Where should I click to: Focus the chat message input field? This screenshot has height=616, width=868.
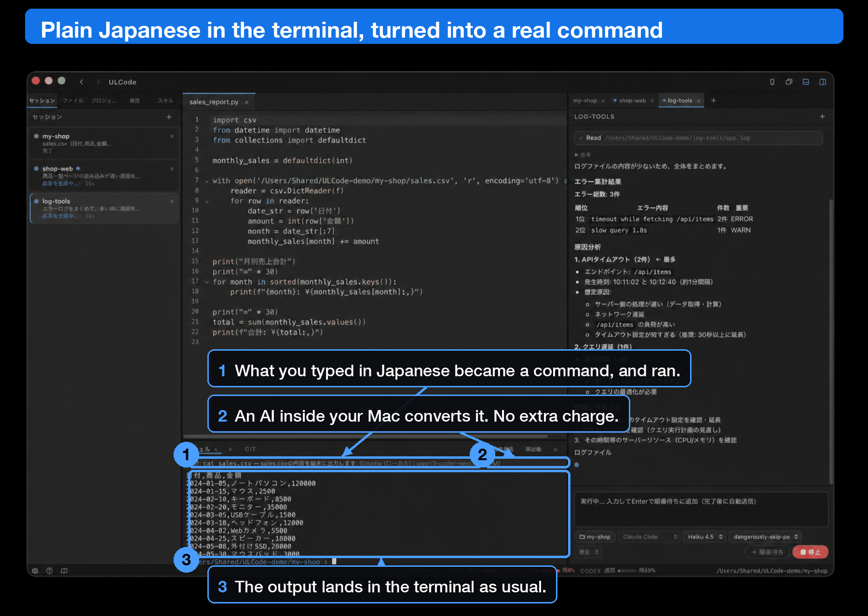point(701,509)
